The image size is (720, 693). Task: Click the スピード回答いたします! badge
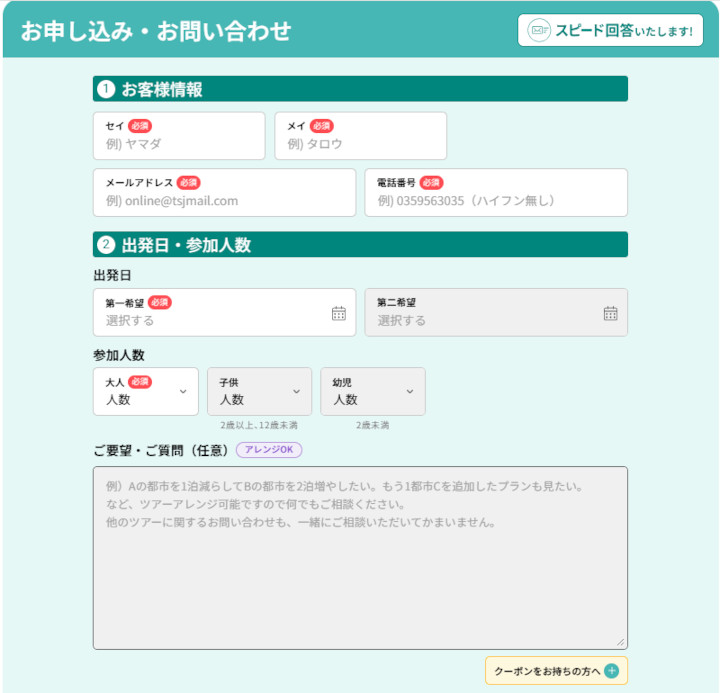coord(610,30)
